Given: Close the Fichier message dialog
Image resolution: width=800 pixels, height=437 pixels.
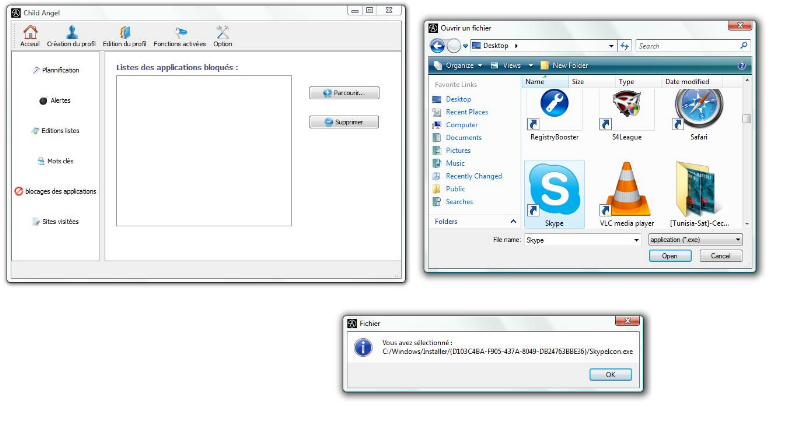Looking at the screenshot, I should coord(628,321).
